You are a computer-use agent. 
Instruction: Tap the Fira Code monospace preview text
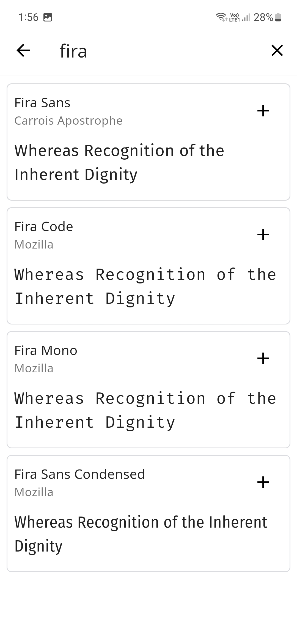[145, 286]
